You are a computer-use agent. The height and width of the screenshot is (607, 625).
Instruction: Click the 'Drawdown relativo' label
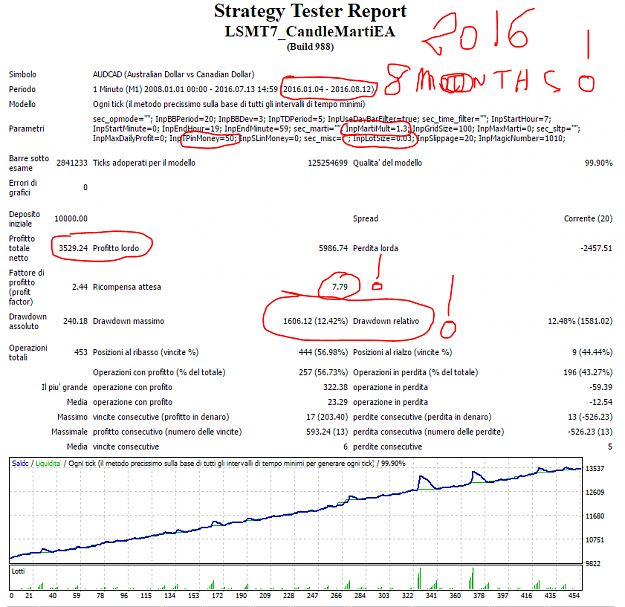tap(386, 321)
